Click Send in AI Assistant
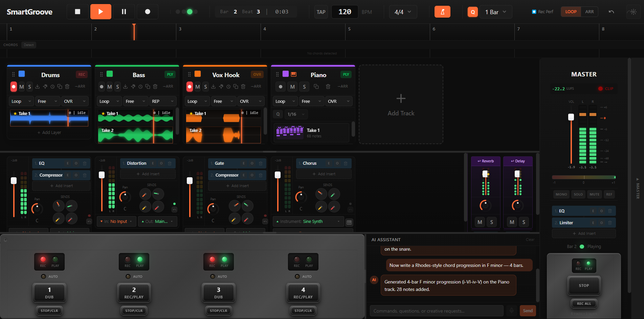 click(x=528, y=310)
